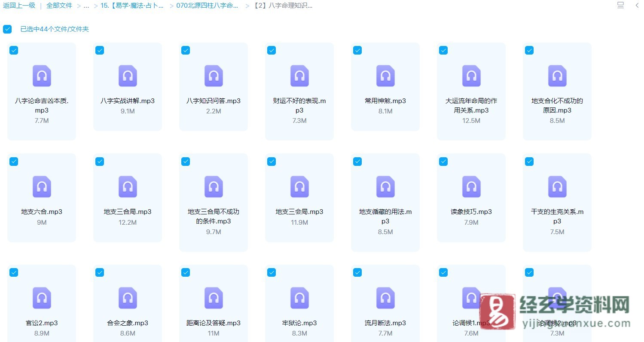Screen dimensions: 644x342
Task: Open the 大运流年命局的作用关系.mp3 audio icon
Action: [471, 76]
